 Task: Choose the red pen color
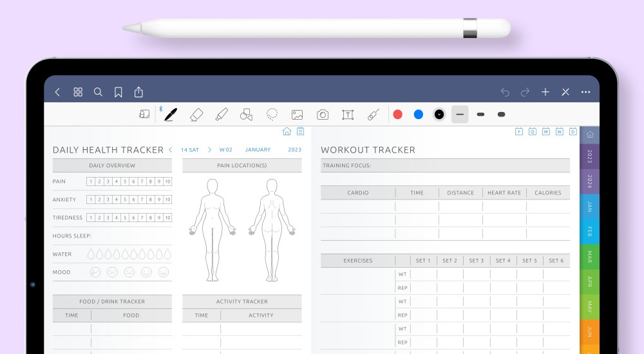coord(397,115)
